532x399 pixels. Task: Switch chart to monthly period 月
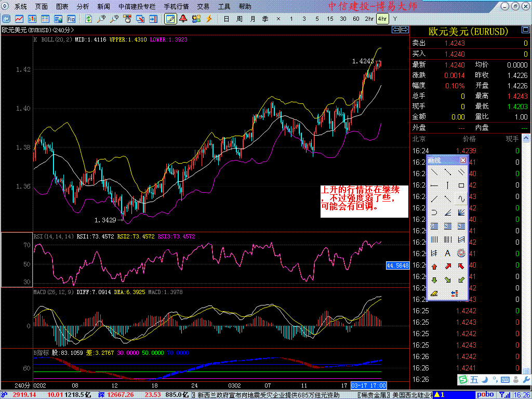click(252, 19)
